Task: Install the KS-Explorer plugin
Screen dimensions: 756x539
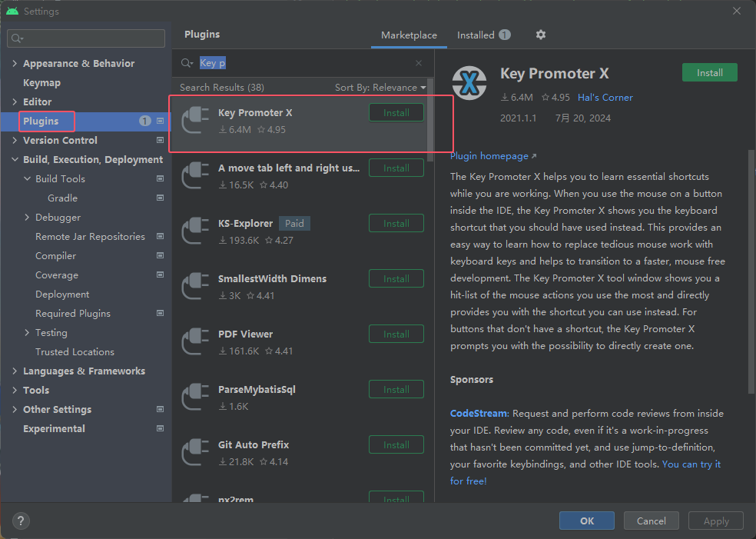Action: (x=396, y=224)
